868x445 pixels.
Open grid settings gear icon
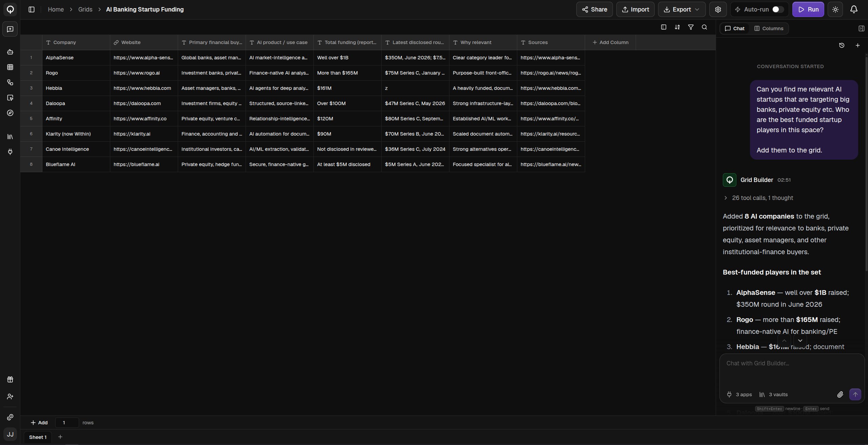click(718, 10)
